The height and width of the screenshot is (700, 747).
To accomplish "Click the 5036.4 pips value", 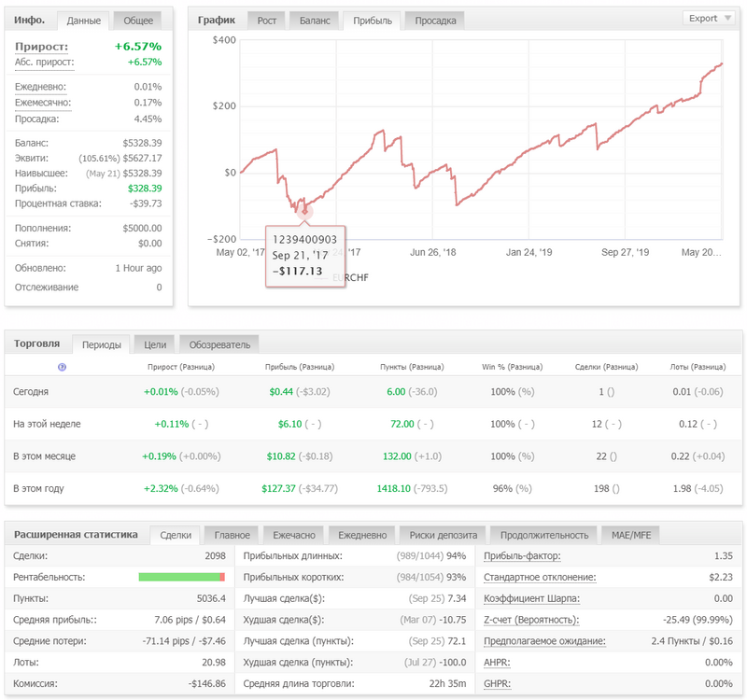I will pos(211,599).
